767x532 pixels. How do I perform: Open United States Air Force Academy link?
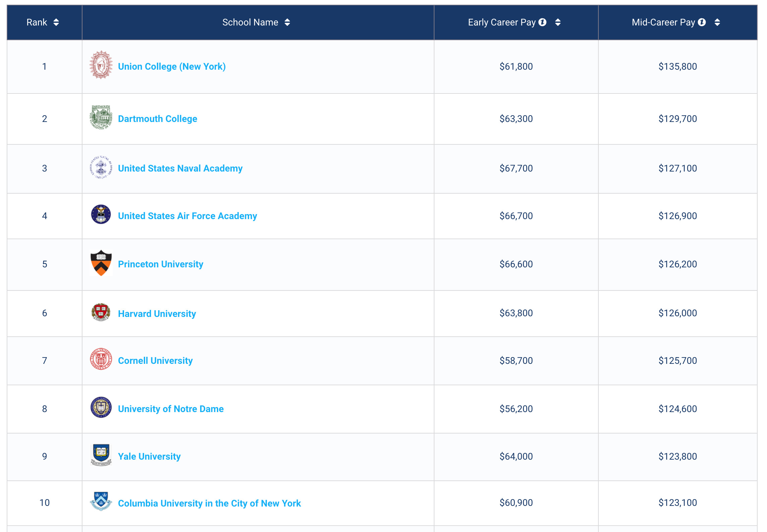[x=187, y=216]
